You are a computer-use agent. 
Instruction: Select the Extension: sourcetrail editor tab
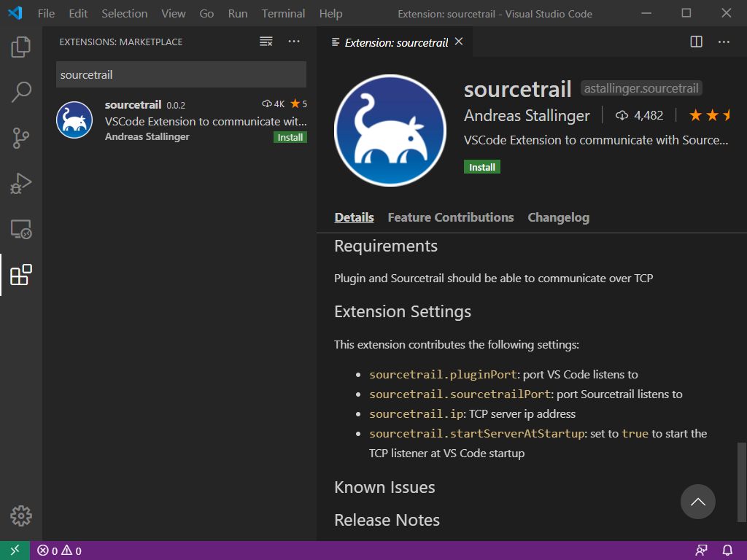point(395,42)
